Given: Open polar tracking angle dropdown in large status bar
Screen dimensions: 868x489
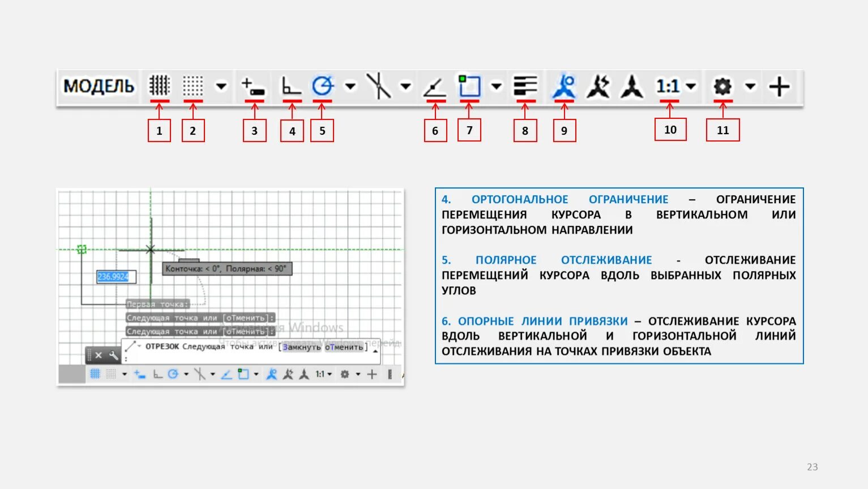Looking at the screenshot, I should coord(350,87).
